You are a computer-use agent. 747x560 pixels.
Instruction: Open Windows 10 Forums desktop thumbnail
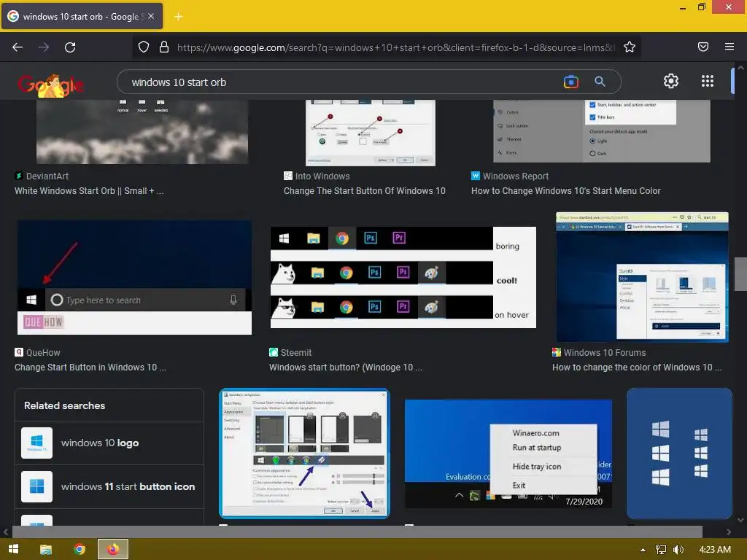[642, 277]
